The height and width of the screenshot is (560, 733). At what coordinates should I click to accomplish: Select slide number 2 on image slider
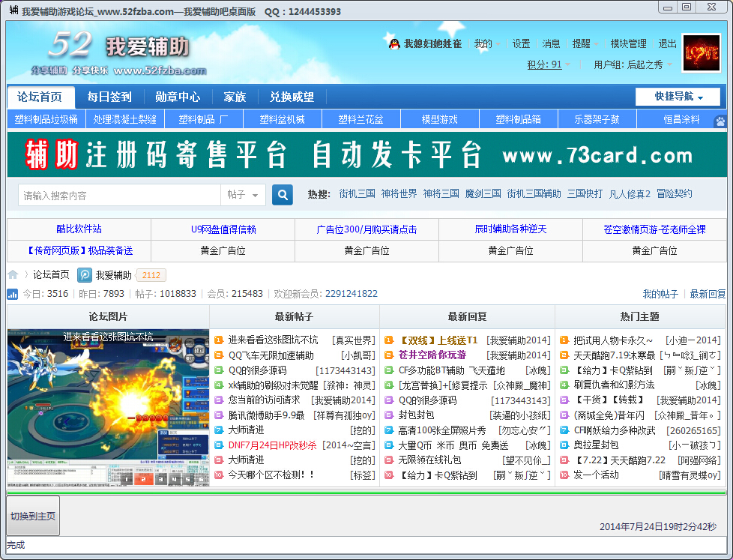pos(143,479)
